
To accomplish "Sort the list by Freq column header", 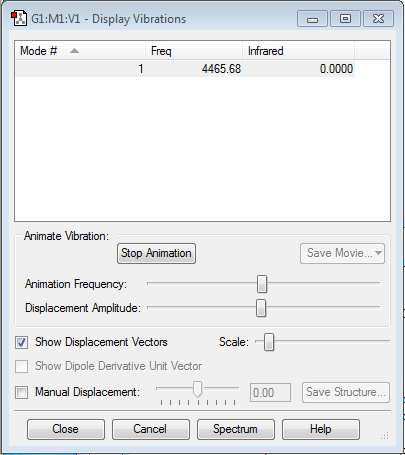I will [x=194, y=51].
